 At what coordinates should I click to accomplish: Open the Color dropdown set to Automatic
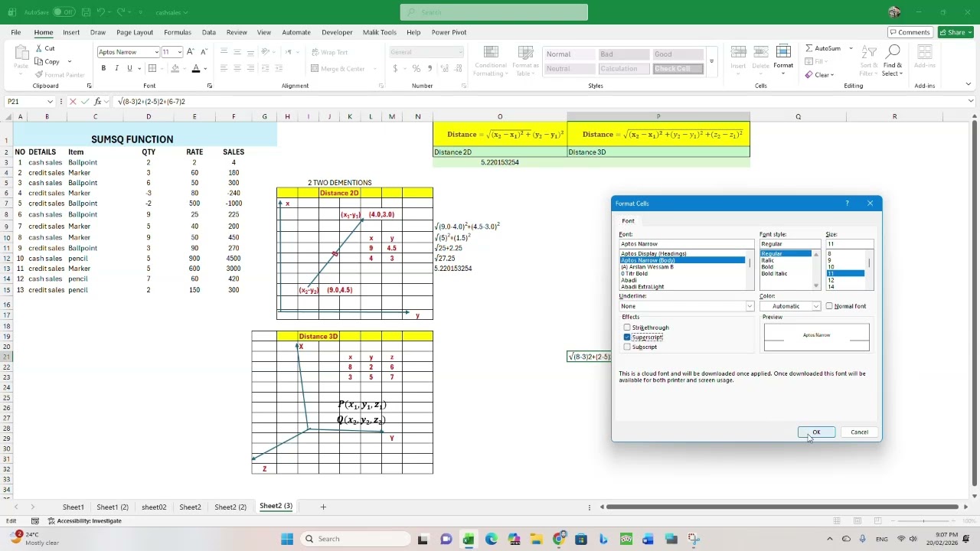click(815, 306)
